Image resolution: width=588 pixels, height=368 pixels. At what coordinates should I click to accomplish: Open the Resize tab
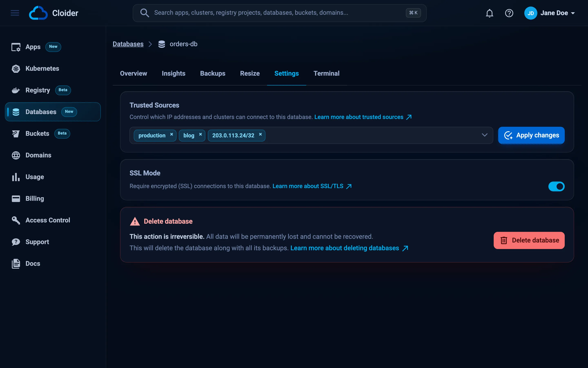(250, 74)
